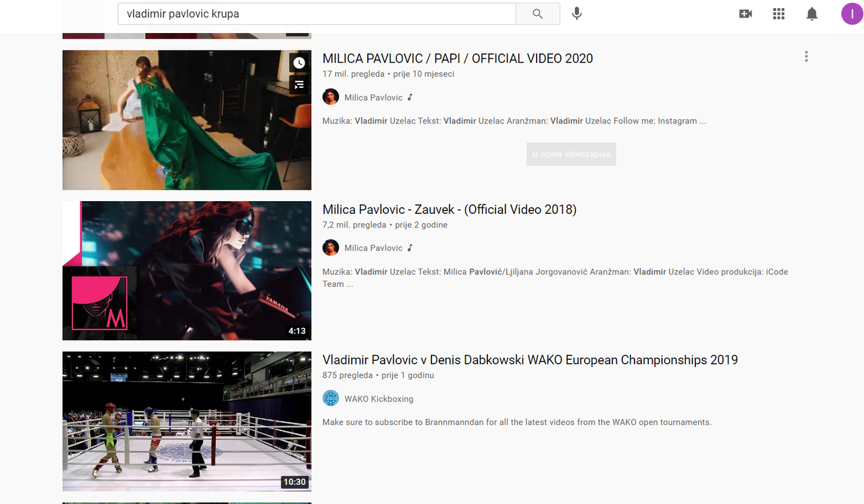Click '17 mil. pregleda' view count
The height and width of the screenshot is (504, 864).
(x=354, y=74)
